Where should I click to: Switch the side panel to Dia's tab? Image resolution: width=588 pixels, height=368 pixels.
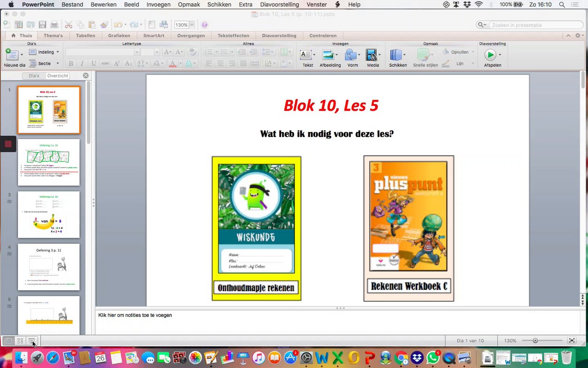point(34,75)
